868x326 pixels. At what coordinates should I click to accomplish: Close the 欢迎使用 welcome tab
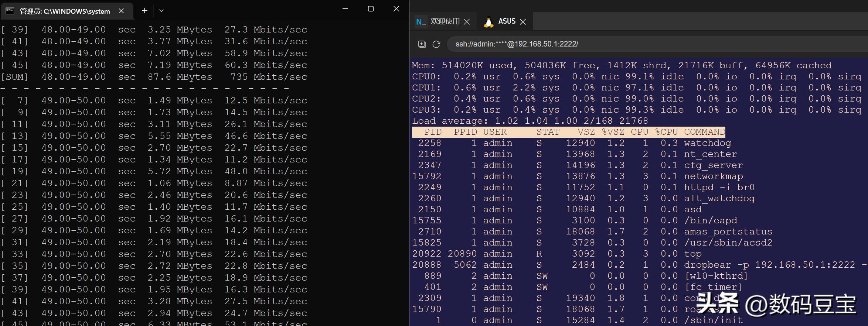(467, 22)
